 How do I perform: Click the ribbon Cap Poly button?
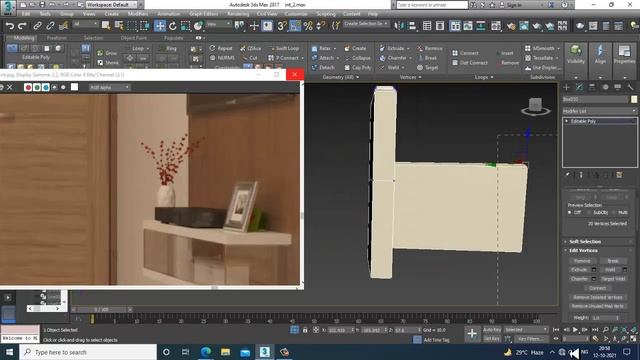(x=358, y=68)
